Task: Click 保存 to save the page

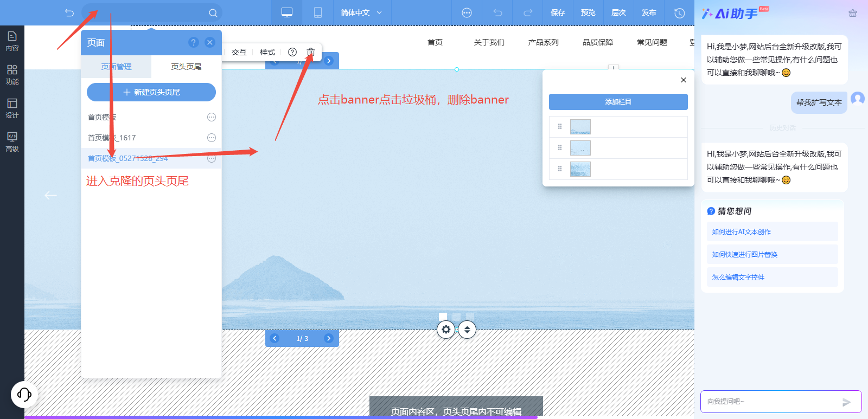Action: pyautogui.click(x=558, y=12)
